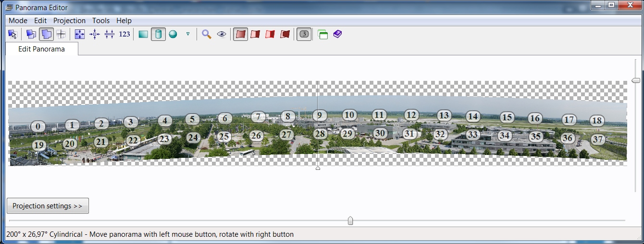644x244 pixels.
Task: Toggle the eye preview icon
Action: 222,34
